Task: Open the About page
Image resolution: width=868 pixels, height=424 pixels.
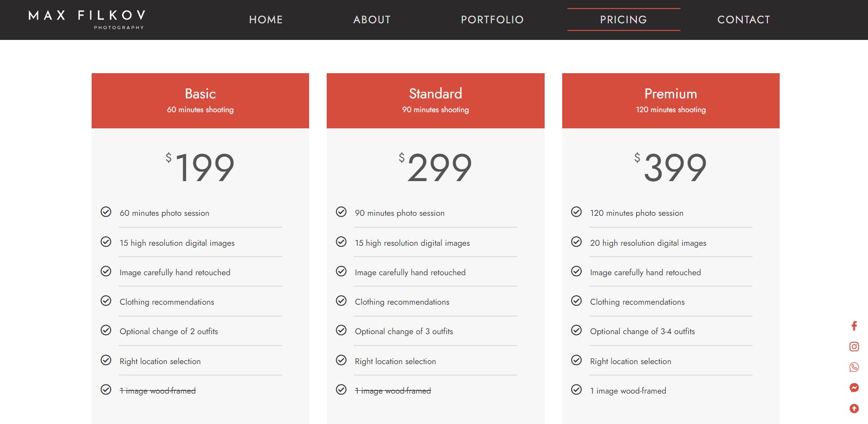Action: [x=372, y=19]
